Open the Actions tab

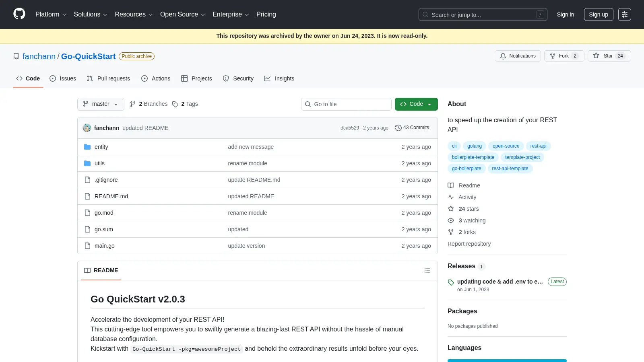point(156,78)
